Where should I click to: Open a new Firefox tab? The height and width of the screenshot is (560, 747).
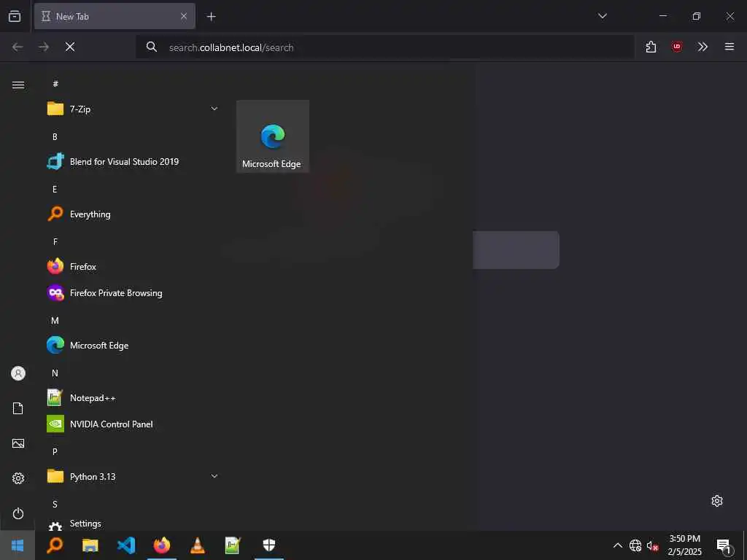211,17
